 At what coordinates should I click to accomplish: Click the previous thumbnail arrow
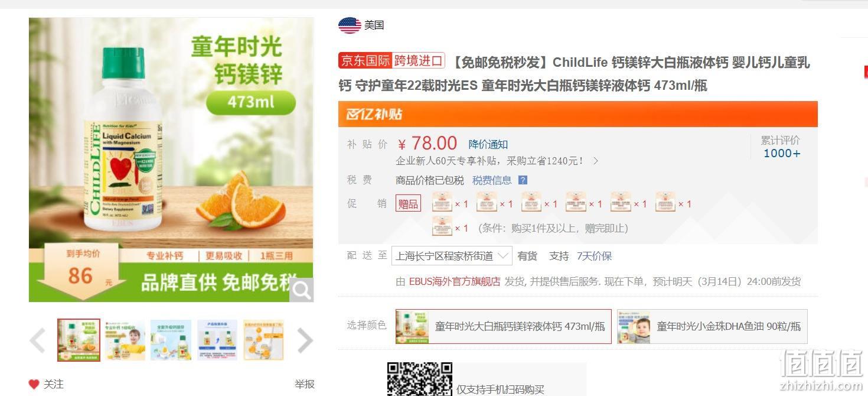coord(38,340)
